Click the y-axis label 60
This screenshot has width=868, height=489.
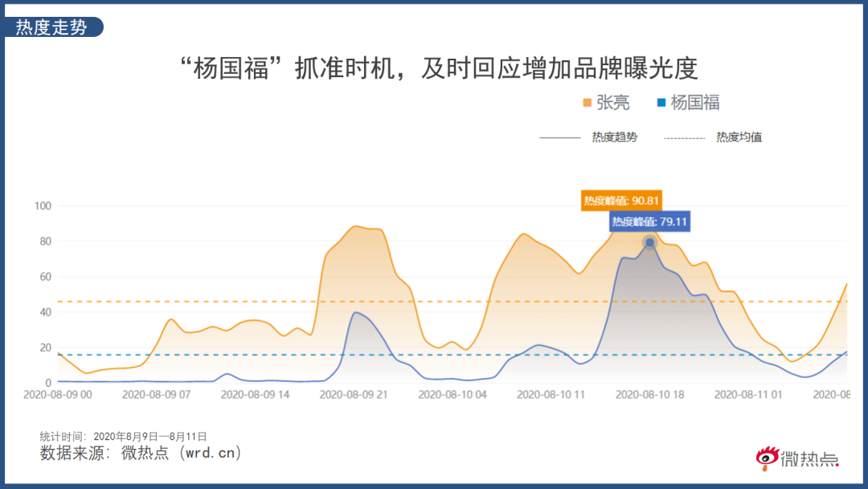click(45, 277)
